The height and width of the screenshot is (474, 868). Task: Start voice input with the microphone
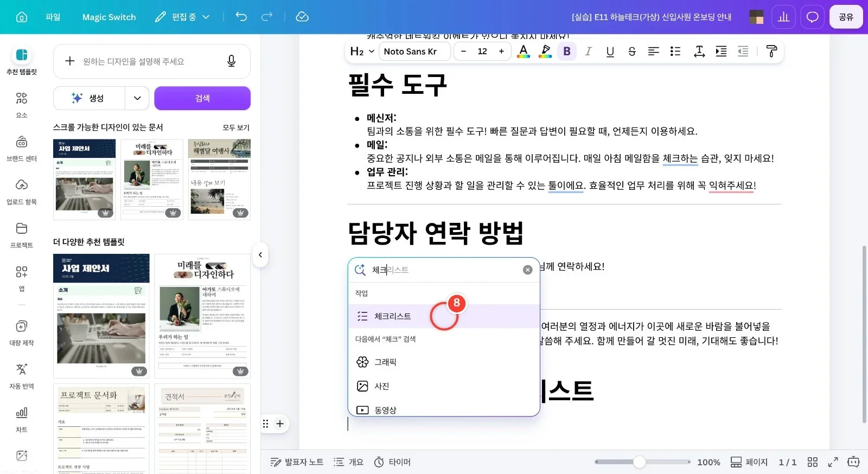pyautogui.click(x=231, y=61)
